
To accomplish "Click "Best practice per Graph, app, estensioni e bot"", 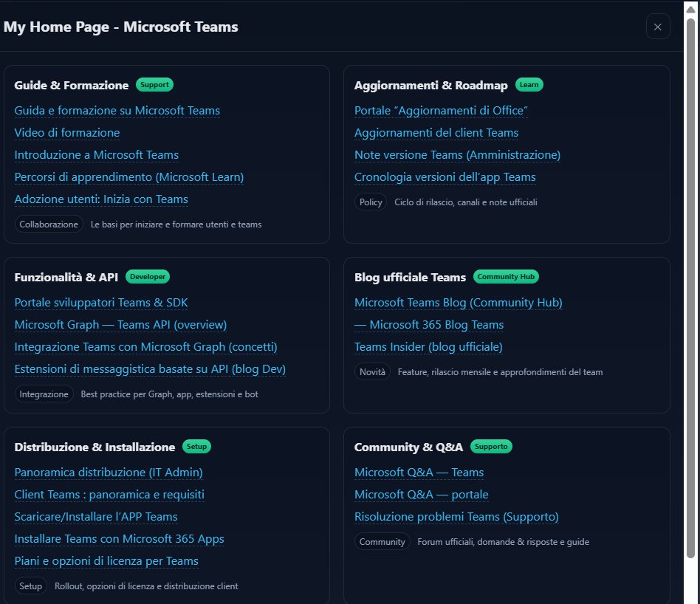I will pyautogui.click(x=169, y=394).
